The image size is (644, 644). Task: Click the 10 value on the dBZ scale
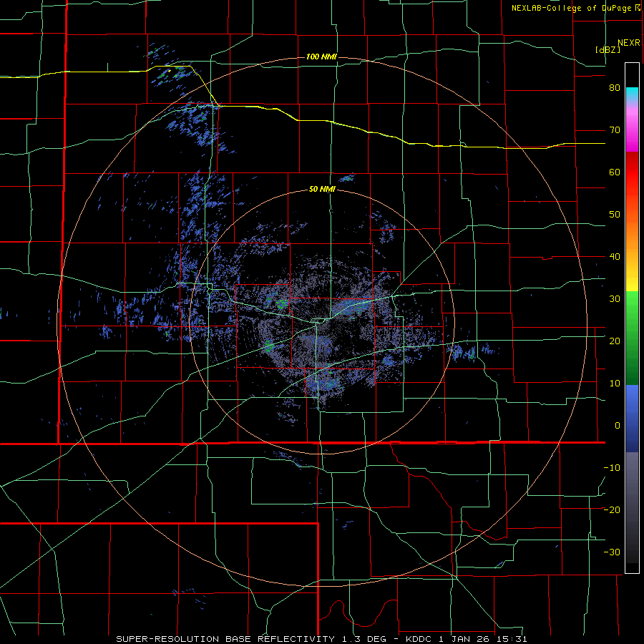click(615, 384)
